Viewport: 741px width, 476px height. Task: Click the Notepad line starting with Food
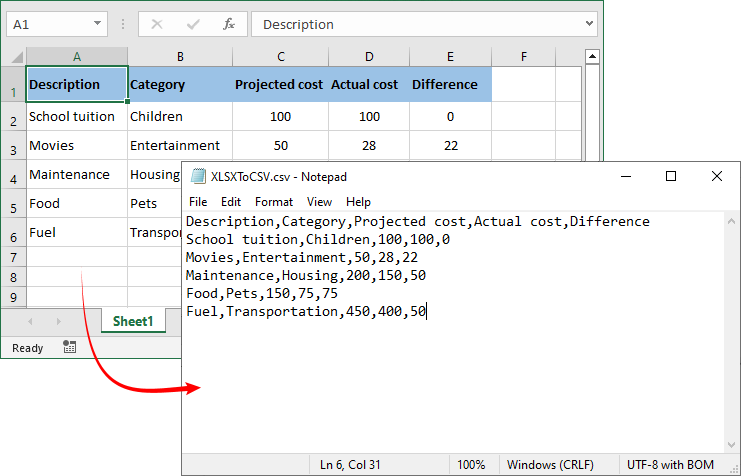click(x=262, y=293)
